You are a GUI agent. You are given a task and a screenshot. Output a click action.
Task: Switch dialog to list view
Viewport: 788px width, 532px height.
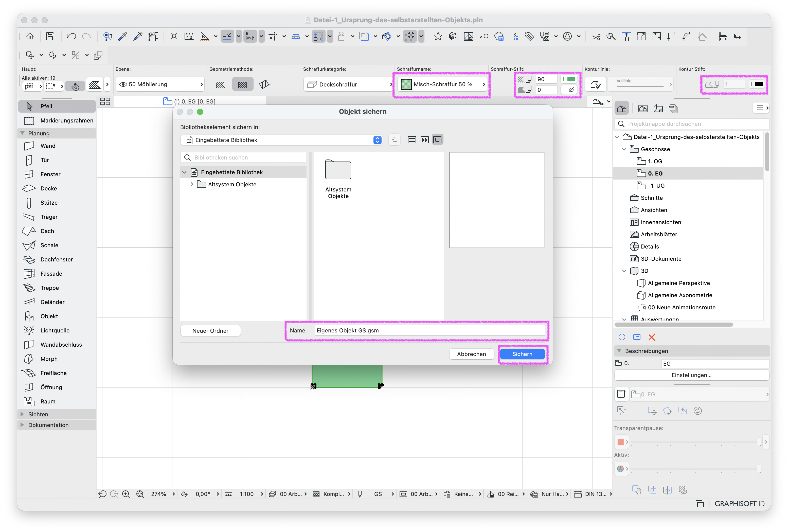pos(412,140)
